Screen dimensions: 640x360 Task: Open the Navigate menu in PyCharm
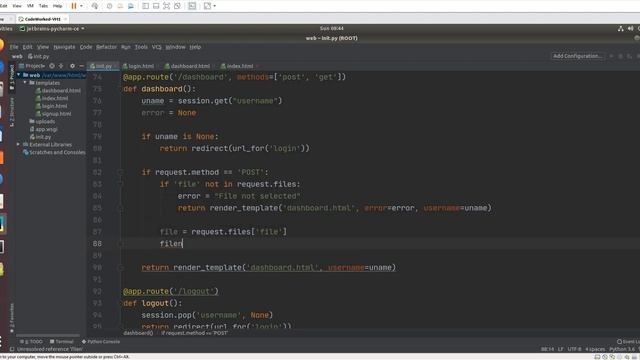[x=64, y=47]
